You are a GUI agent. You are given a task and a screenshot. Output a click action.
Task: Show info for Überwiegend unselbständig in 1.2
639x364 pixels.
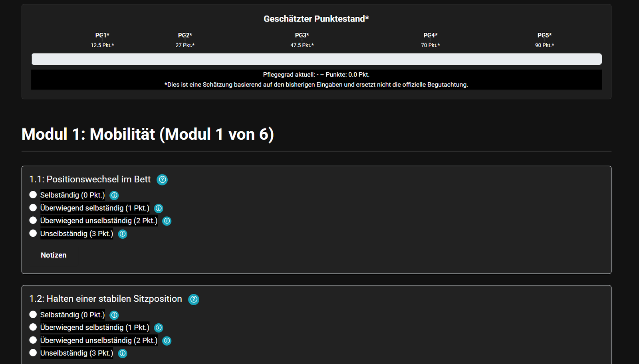coord(167,340)
